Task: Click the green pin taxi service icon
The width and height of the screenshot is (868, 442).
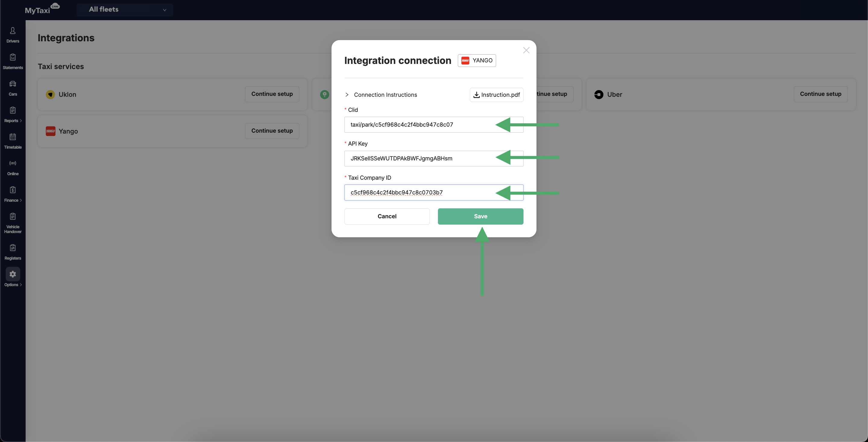Action: 324,94
